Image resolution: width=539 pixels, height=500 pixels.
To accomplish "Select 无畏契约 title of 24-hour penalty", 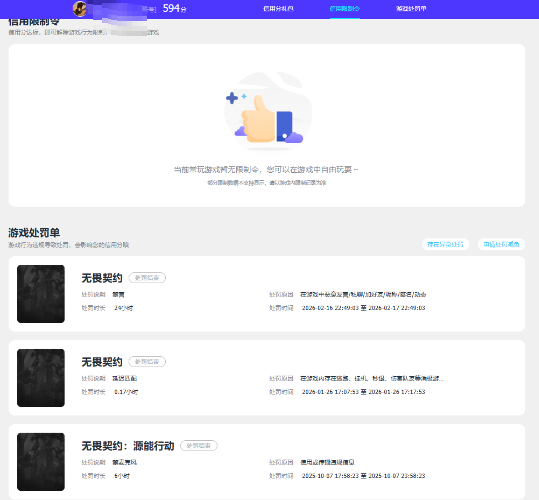I will (x=102, y=278).
